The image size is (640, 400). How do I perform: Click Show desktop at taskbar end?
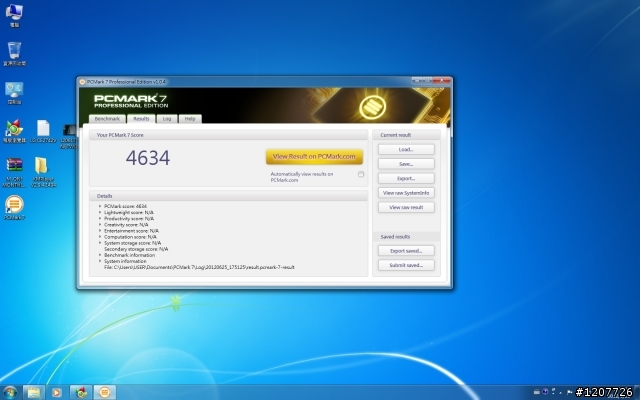tap(637, 393)
